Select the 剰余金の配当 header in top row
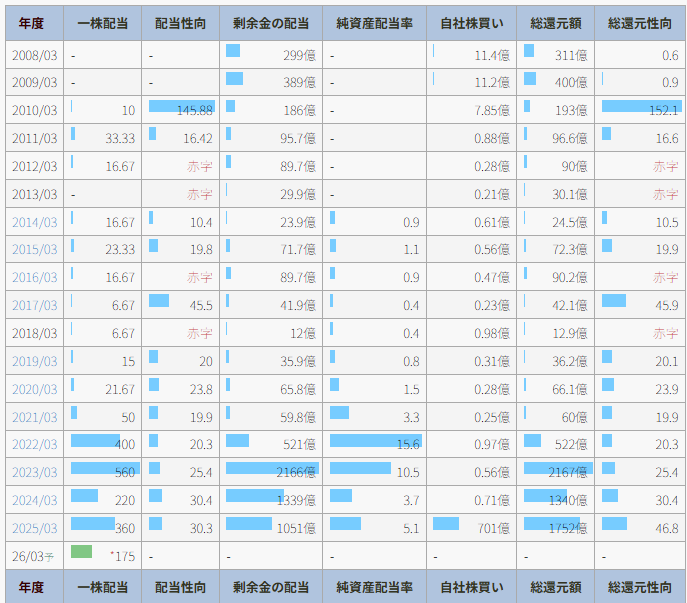Screen dimensions: 687x603 (x=270, y=23)
